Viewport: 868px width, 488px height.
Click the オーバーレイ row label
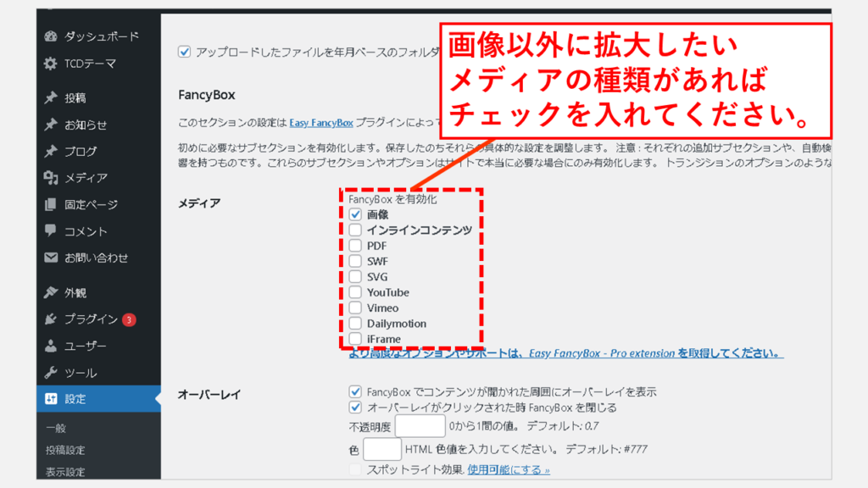point(209,395)
